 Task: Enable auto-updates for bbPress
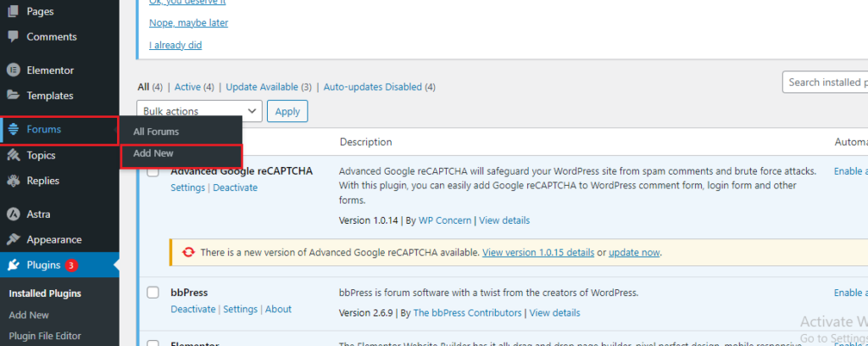coord(851,293)
